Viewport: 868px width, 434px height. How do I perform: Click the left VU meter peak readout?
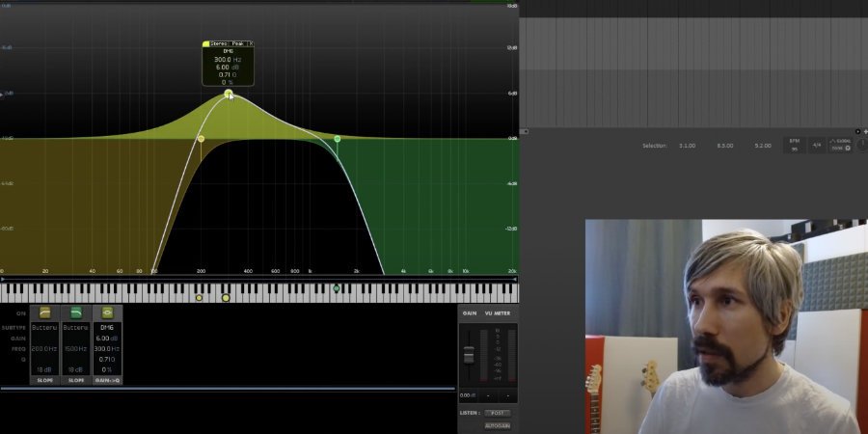(x=488, y=395)
